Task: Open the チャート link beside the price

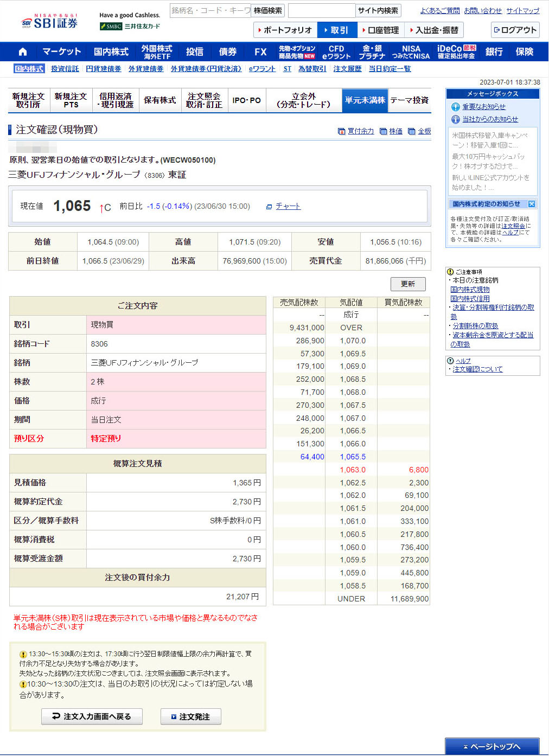Action: click(x=288, y=206)
